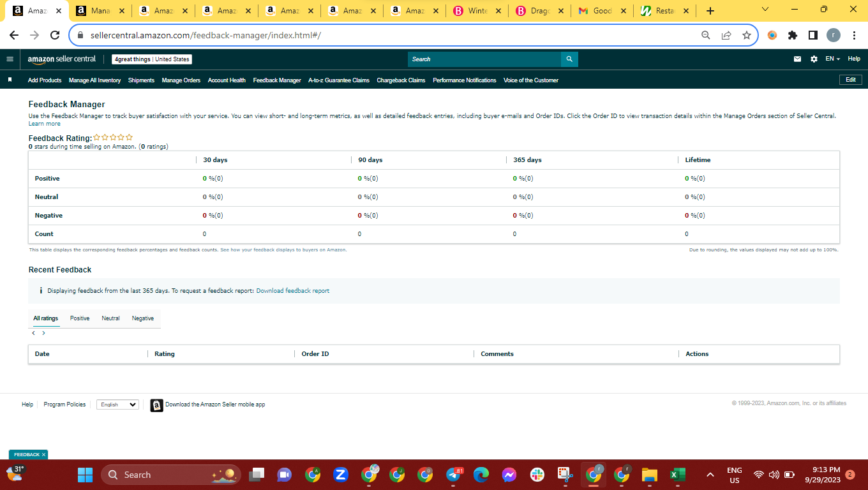Image resolution: width=868 pixels, height=490 pixels.
Task: Bookmark this page with the star icon
Action: coord(746,35)
